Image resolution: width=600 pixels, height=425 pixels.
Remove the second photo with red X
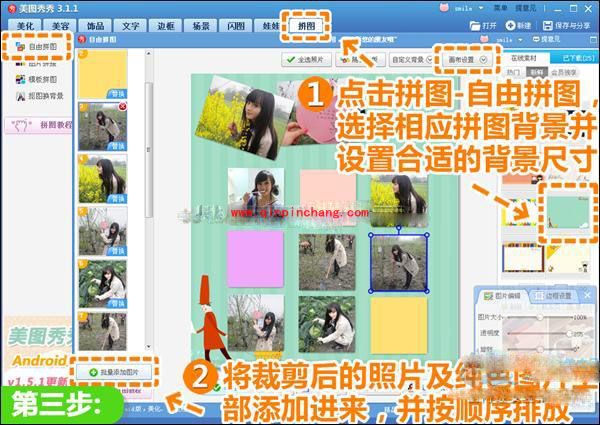click(x=122, y=107)
